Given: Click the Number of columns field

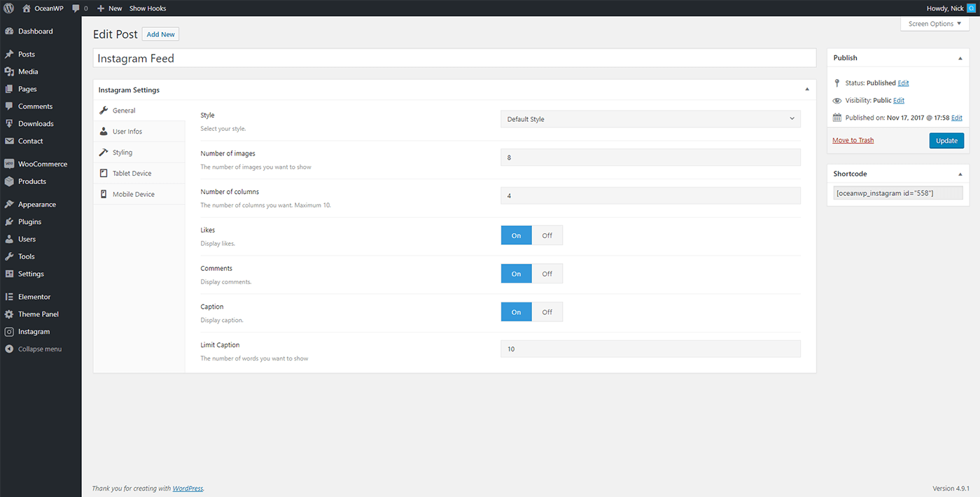Looking at the screenshot, I should (650, 196).
